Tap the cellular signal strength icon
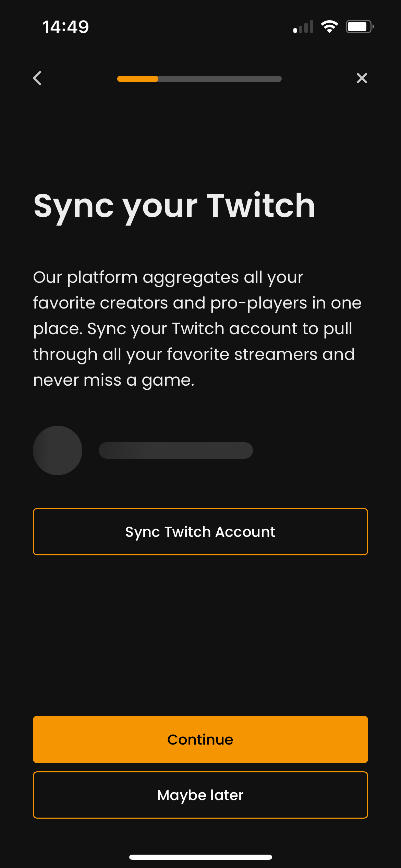The image size is (401, 868). pos(303,27)
